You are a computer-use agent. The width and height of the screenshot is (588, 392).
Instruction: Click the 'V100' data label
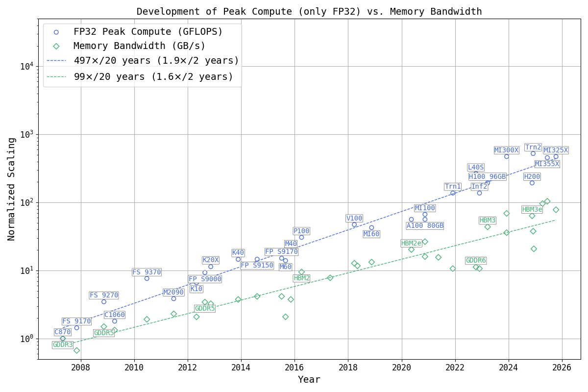click(x=354, y=218)
